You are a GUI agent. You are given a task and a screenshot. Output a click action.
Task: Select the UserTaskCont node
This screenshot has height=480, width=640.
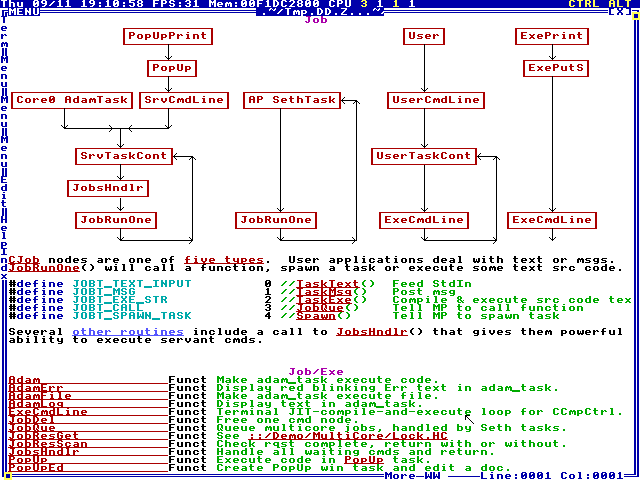(x=424, y=156)
